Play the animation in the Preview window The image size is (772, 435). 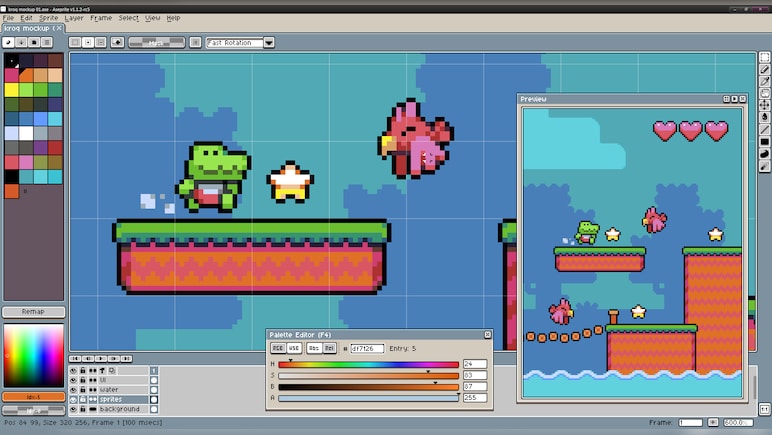pos(734,99)
